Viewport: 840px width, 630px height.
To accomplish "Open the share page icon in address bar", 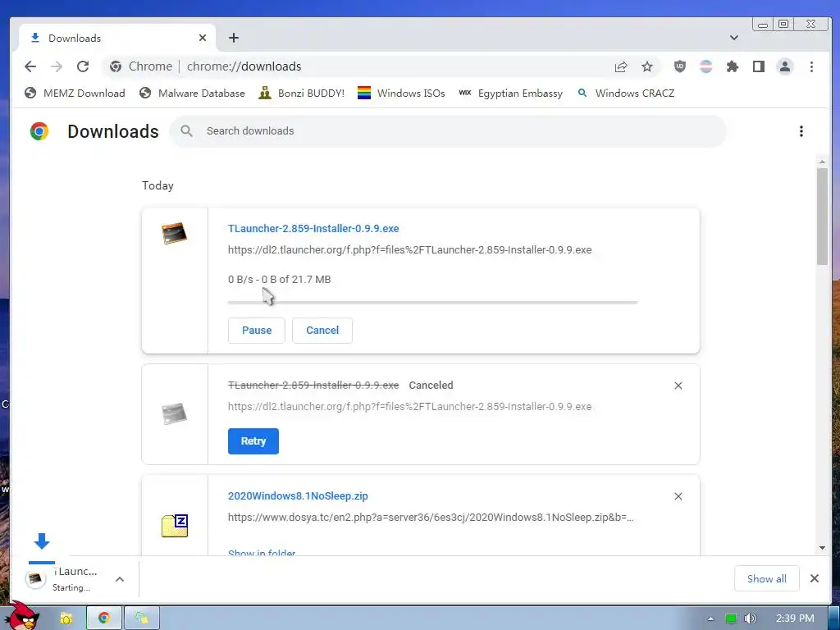I will [x=621, y=66].
